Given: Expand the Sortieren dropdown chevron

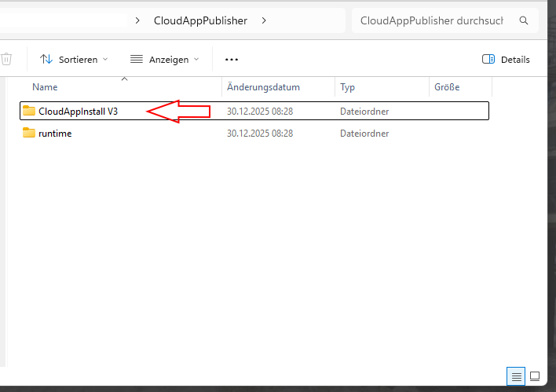Looking at the screenshot, I should point(105,59).
